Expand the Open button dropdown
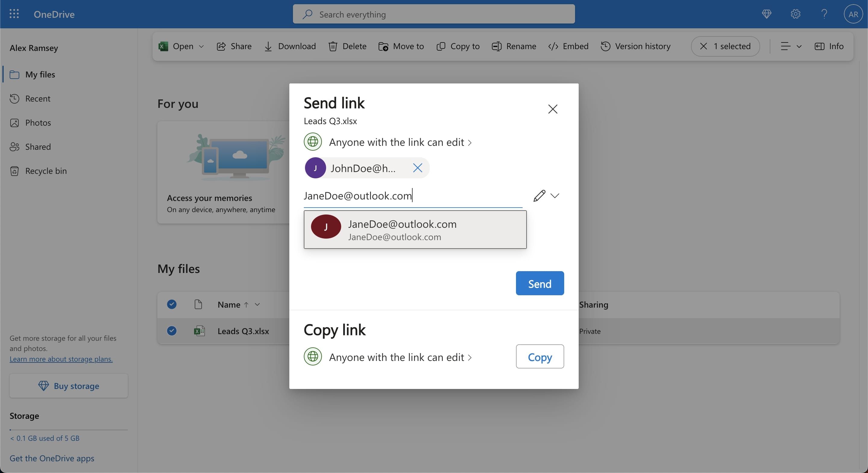Image resolution: width=868 pixels, height=473 pixels. [201, 46]
